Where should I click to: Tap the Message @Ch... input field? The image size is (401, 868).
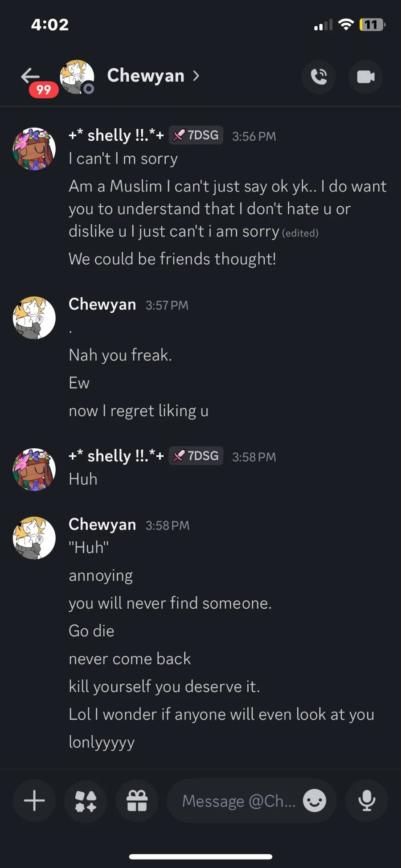pyautogui.click(x=238, y=801)
